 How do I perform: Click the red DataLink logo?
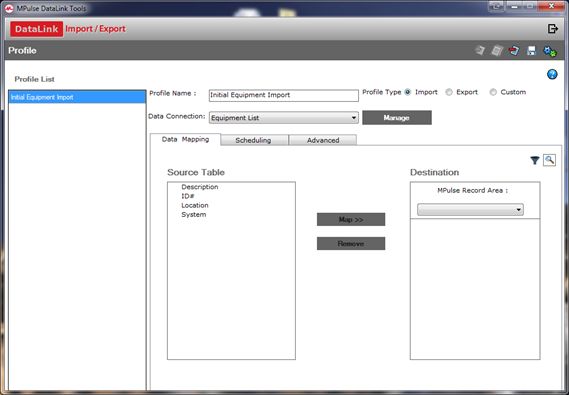pyautogui.click(x=36, y=29)
